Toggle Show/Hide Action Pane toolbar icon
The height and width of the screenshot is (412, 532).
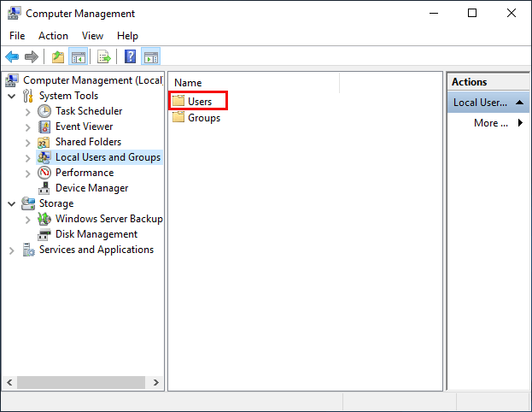coord(151,56)
